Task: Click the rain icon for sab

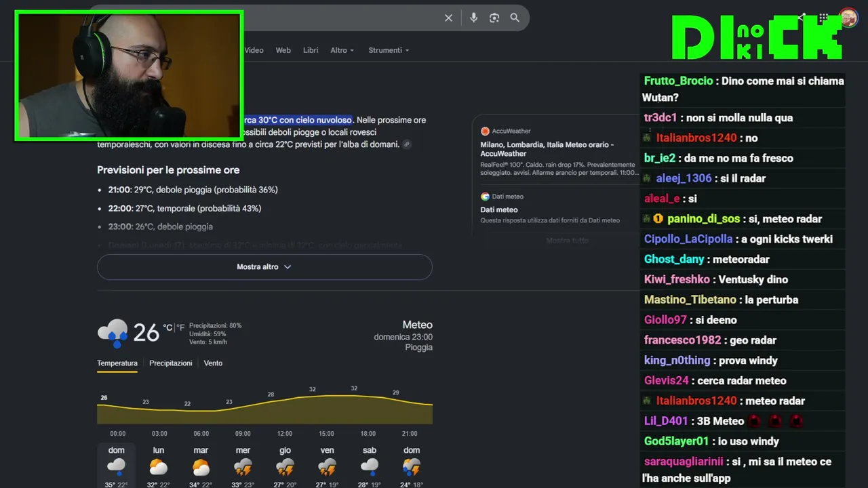Action: (x=370, y=466)
